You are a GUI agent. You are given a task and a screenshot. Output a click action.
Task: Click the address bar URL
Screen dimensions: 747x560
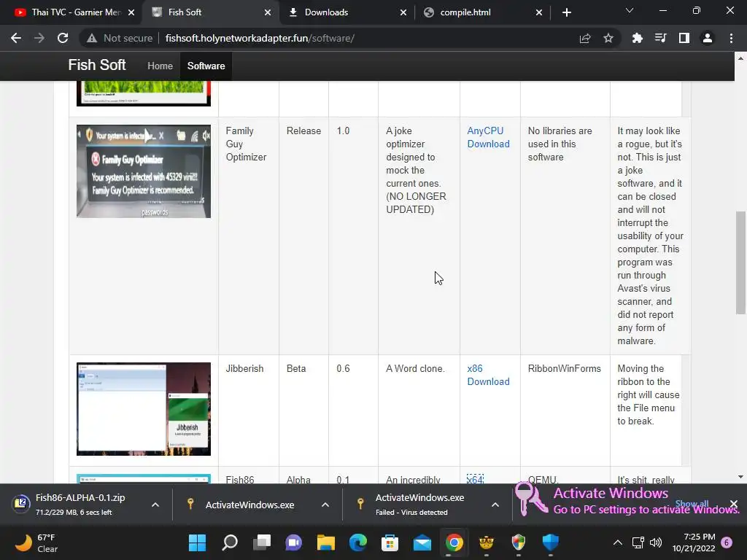(260, 38)
